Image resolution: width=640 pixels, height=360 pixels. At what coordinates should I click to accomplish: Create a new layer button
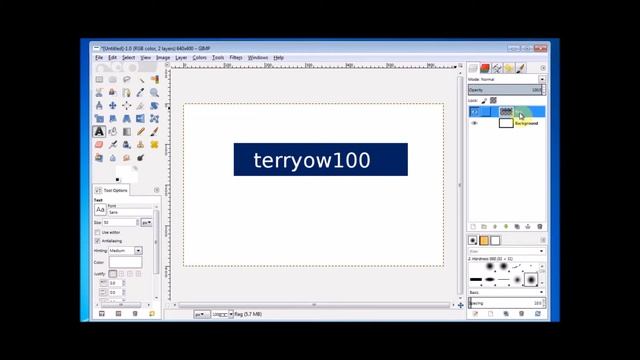click(x=473, y=227)
